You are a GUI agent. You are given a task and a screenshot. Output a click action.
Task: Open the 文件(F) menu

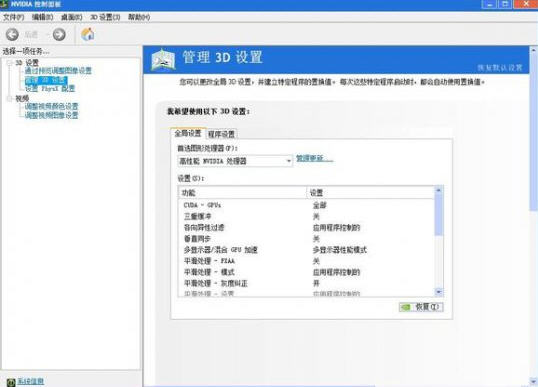pos(13,17)
